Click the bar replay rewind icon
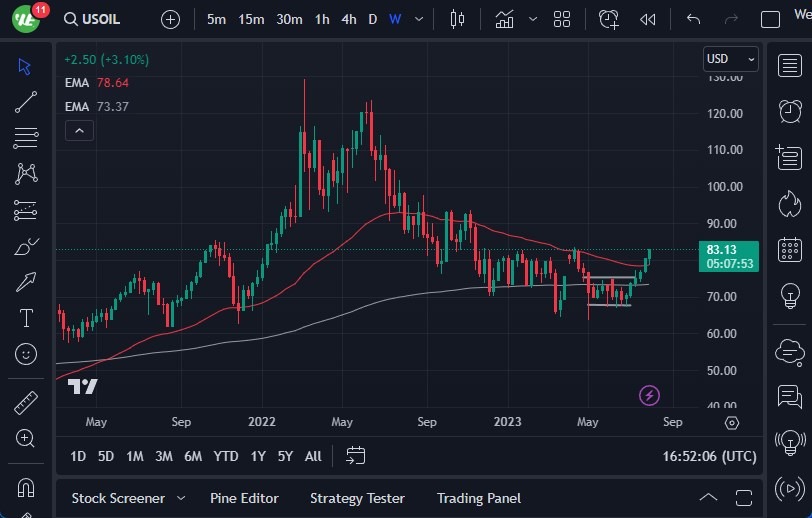Image resolution: width=812 pixels, height=518 pixels. tap(648, 19)
